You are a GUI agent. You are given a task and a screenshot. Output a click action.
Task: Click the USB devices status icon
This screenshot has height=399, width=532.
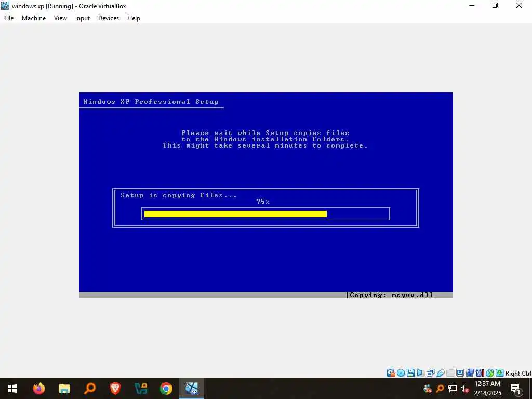441,373
